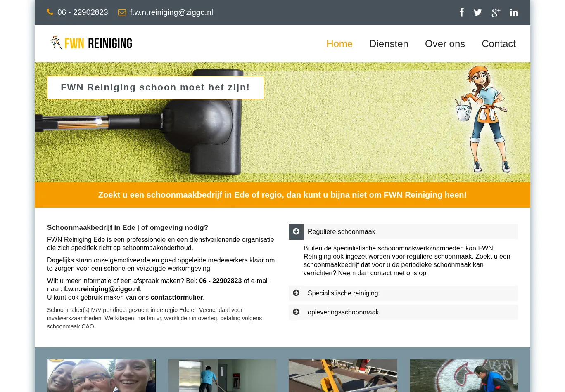The width and height of the screenshot is (565, 392).
Task: Collapse the Reguliere schoonmaak arrow icon
Action: [296, 232]
